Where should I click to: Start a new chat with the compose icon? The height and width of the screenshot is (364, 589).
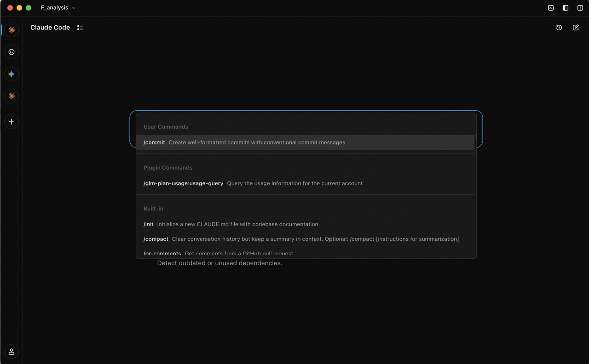point(576,28)
